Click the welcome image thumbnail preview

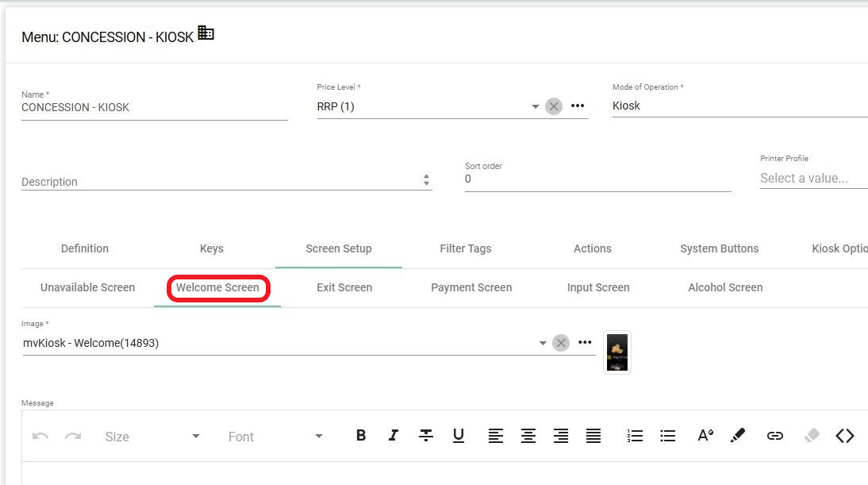(616, 352)
